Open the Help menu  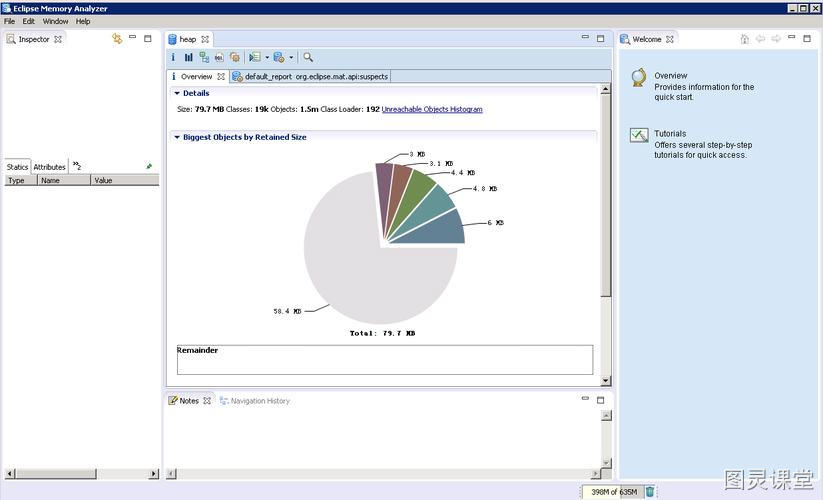click(x=82, y=22)
